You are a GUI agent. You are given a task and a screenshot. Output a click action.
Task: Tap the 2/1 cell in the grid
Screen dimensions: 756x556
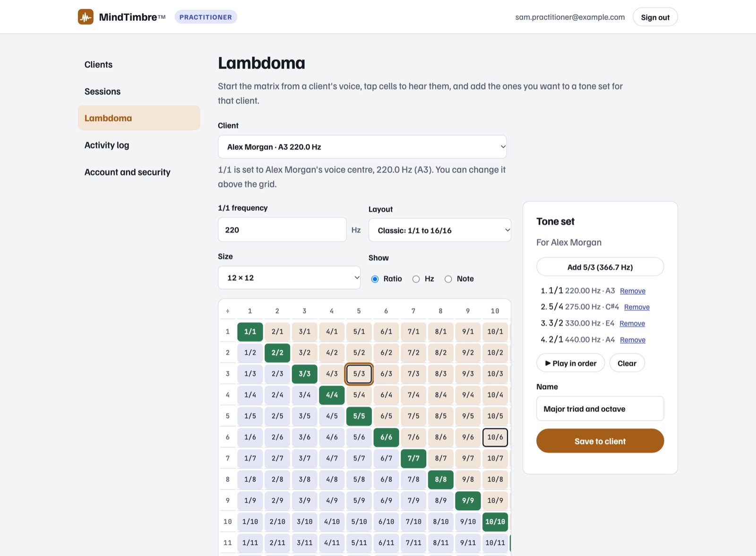point(277,331)
